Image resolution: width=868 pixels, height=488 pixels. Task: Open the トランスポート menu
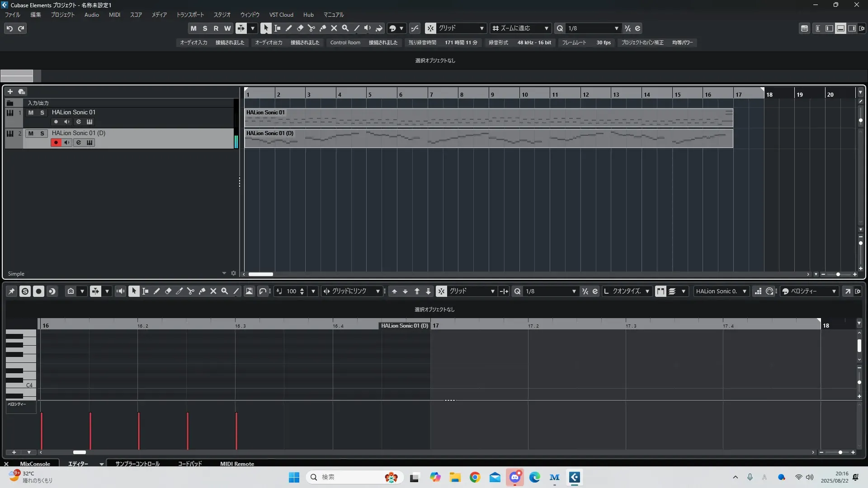pos(190,15)
